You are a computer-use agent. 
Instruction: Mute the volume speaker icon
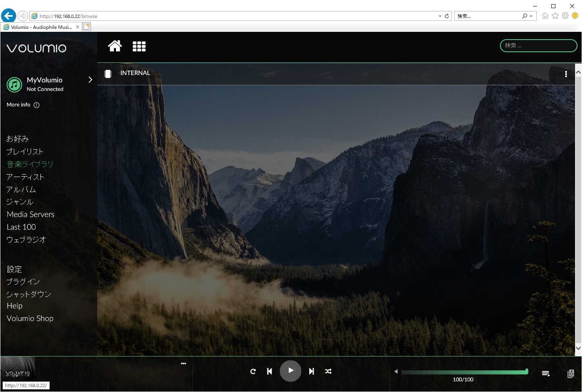[396, 372]
